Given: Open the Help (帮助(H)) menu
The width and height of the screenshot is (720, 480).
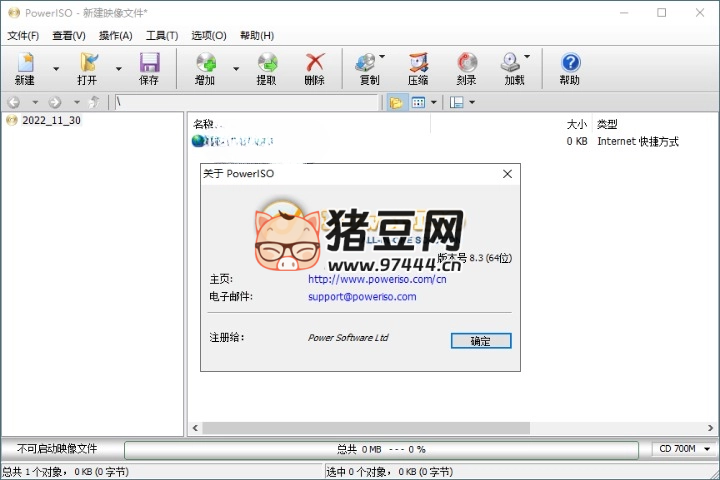Looking at the screenshot, I should pos(257,35).
